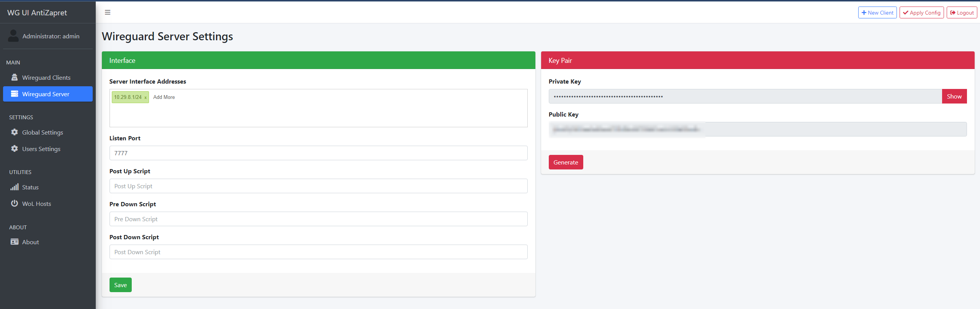980x309 pixels.
Task: Click the Global Settings gear icon
Action: 15,132
